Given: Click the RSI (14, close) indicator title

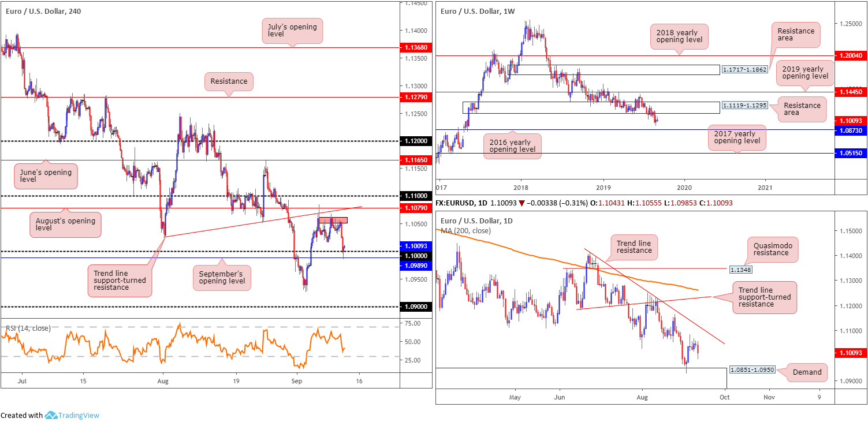Looking at the screenshot, I should [28, 328].
